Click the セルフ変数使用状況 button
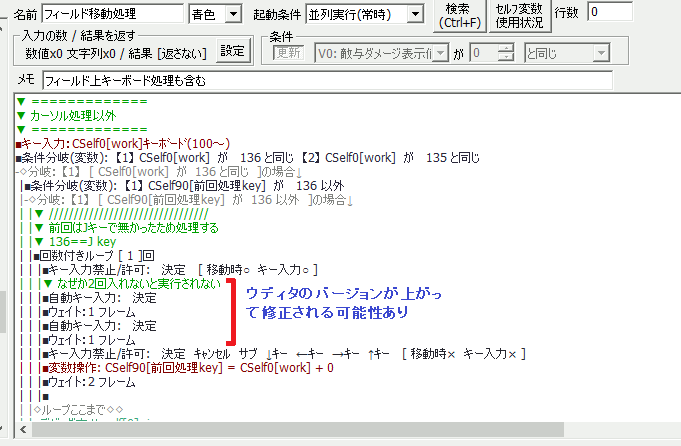The height and width of the screenshot is (446, 681). coord(519,16)
